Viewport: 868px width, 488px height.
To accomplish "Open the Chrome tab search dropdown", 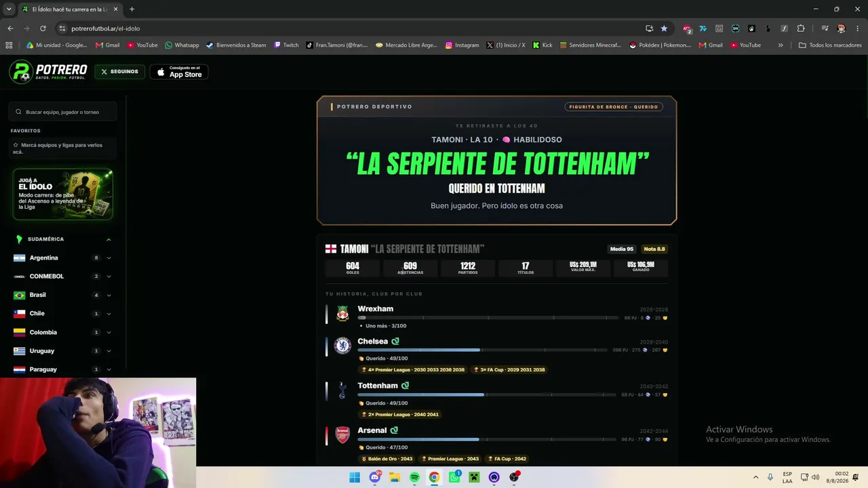I will coord(9,9).
